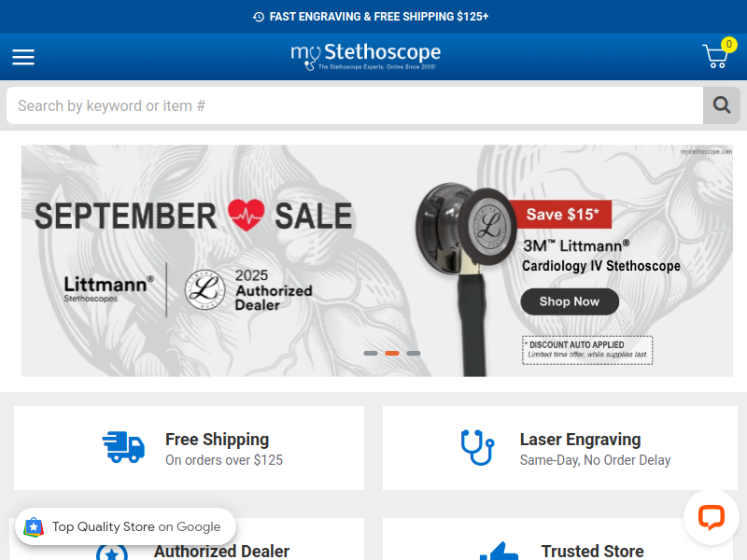Viewport: 747px width, 560px height.
Task: Open the Laser Engraving info card
Action: 559,448
